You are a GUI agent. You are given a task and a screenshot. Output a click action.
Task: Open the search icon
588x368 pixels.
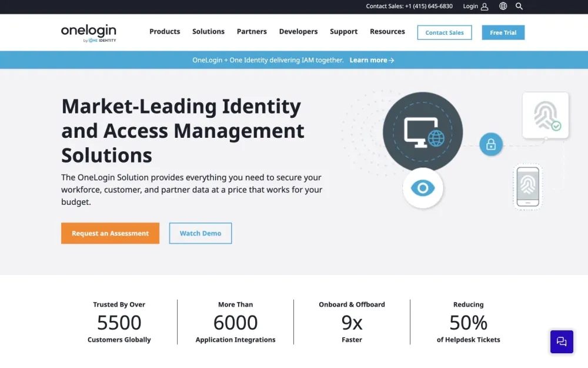[x=519, y=6]
